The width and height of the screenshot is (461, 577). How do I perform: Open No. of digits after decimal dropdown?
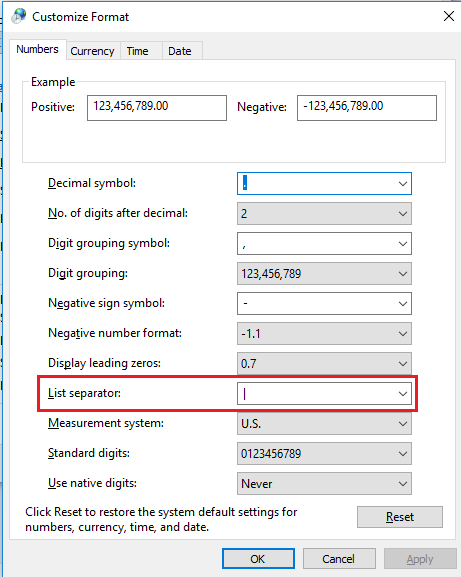click(324, 213)
